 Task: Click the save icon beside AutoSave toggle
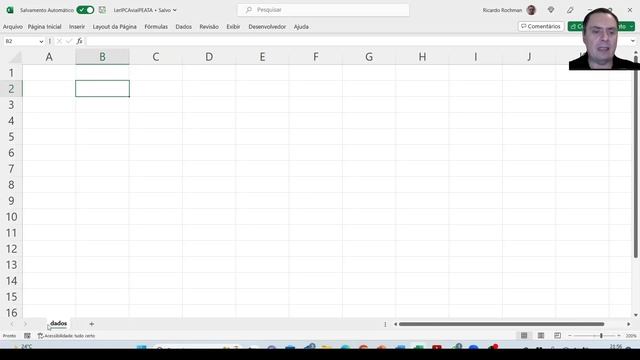[x=102, y=10]
